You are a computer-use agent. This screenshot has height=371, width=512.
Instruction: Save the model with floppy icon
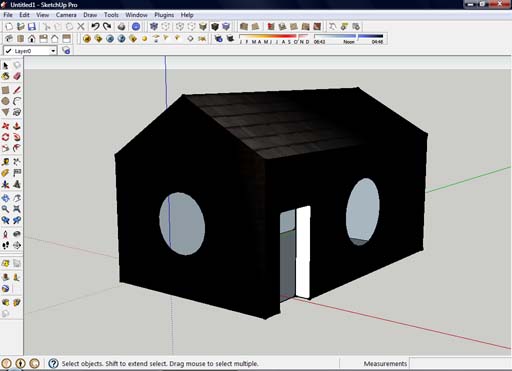click(x=32, y=26)
